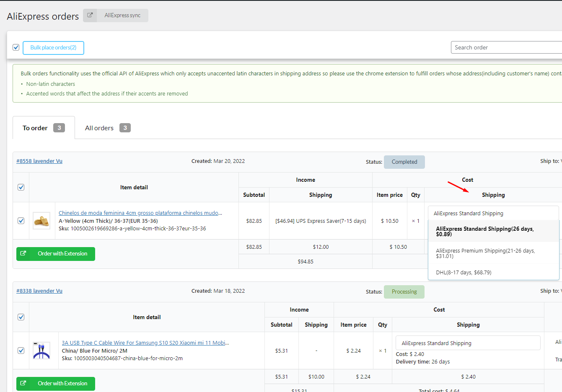Viewport: 562px width, 392px height.
Task: Toggle the checkbox for the Chinelos item row
Action: [21, 221]
